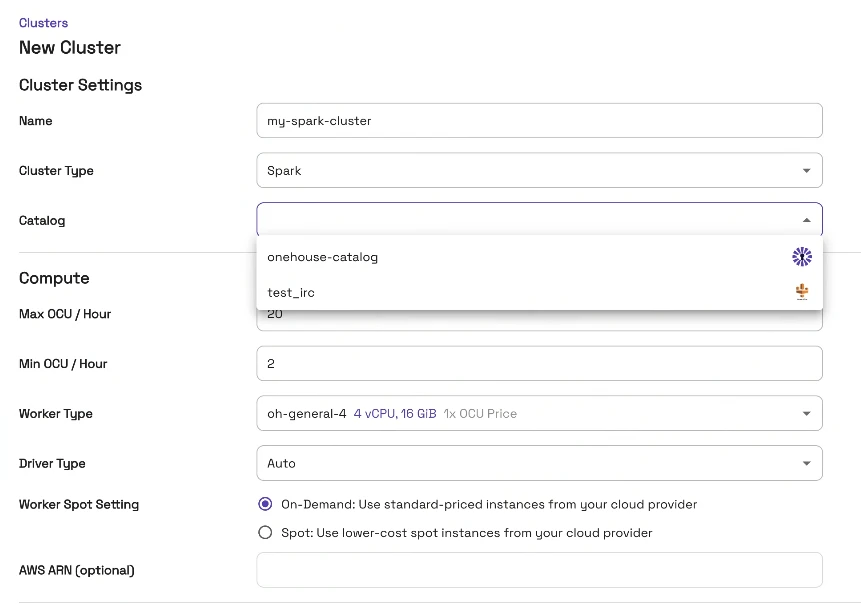Select test_irc catalog option

(539, 292)
